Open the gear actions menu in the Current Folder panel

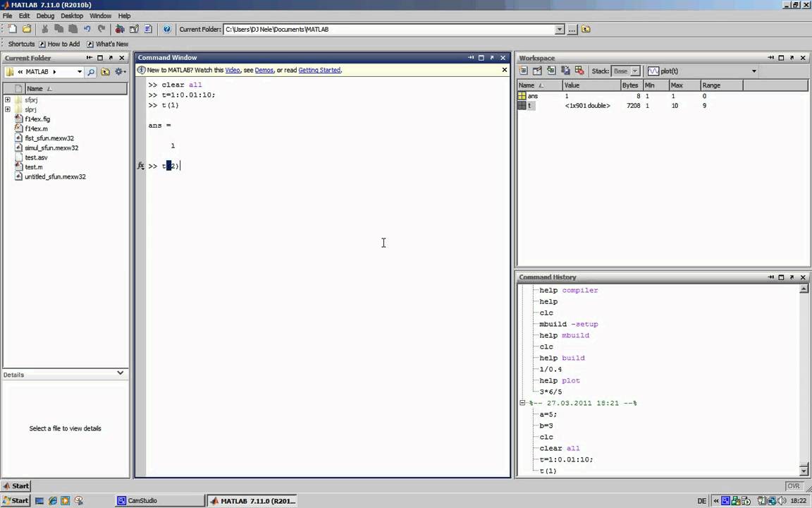(x=120, y=71)
